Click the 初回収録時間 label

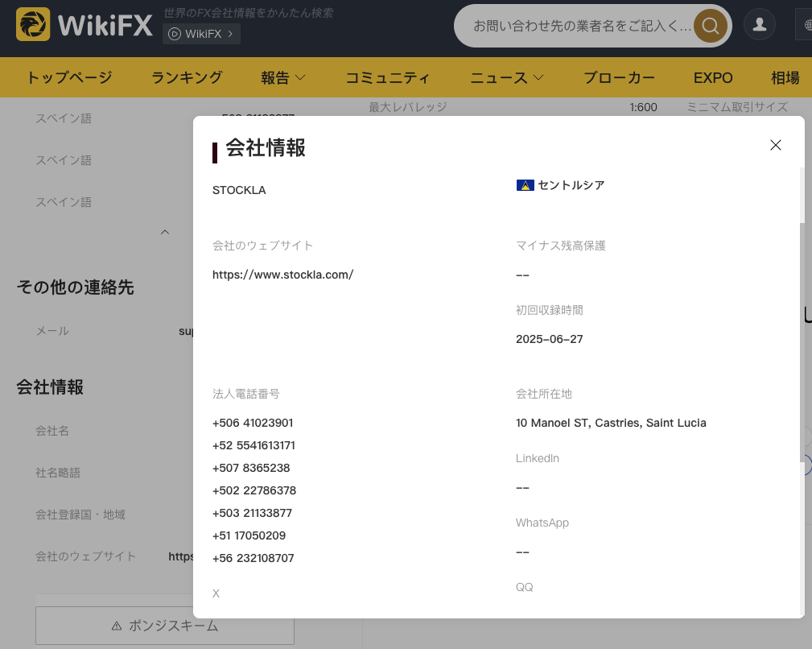pos(550,310)
